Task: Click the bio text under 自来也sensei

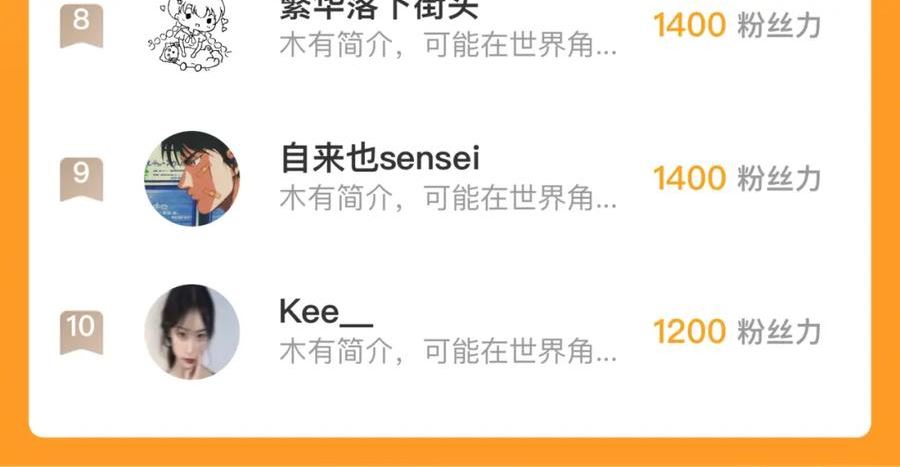Action: pyautogui.click(x=448, y=199)
